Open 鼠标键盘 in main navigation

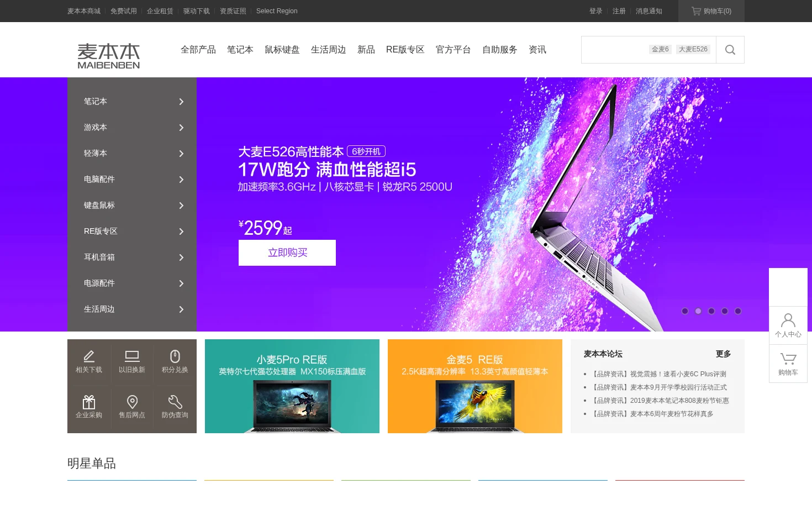[282, 50]
